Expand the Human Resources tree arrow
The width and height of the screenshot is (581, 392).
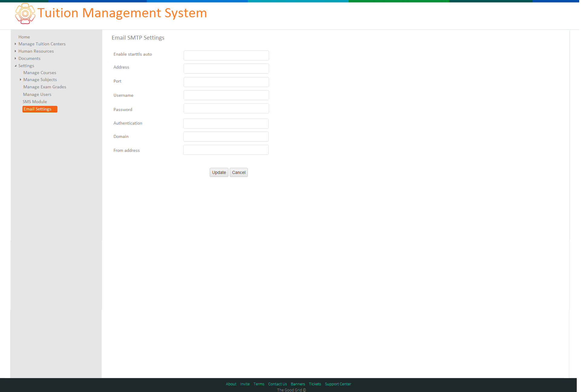point(15,51)
